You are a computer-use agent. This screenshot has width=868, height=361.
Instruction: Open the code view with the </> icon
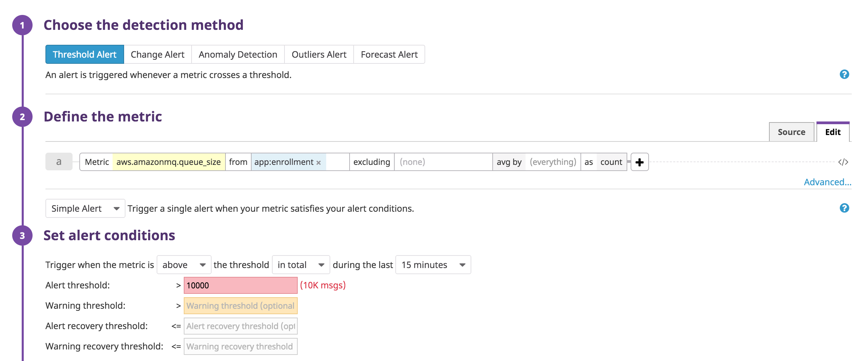(x=843, y=162)
